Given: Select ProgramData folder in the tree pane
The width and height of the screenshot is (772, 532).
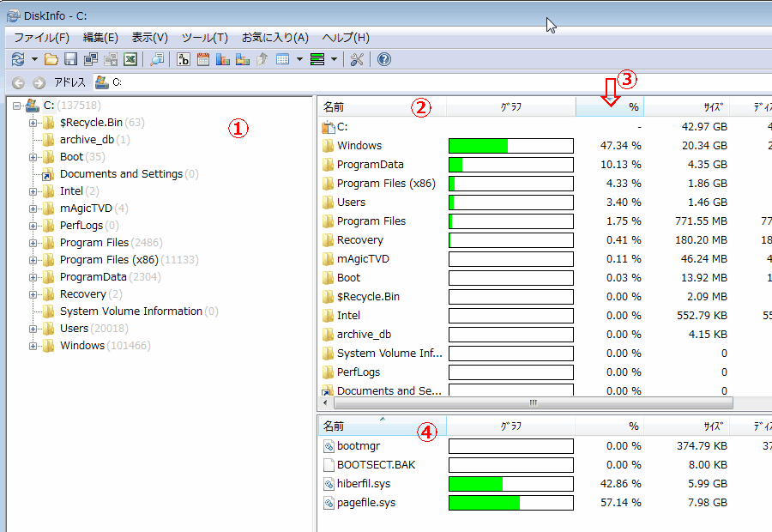Looking at the screenshot, I should tap(93, 277).
